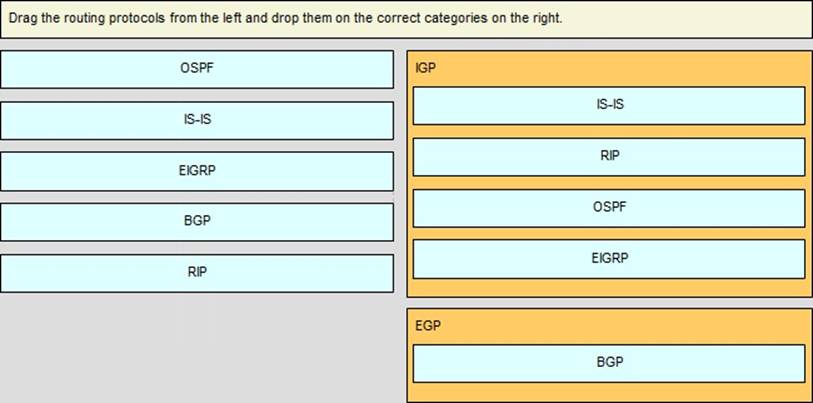Click OSPF placed inside the IGP category
This screenshot has height=403, width=813.
point(609,208)
